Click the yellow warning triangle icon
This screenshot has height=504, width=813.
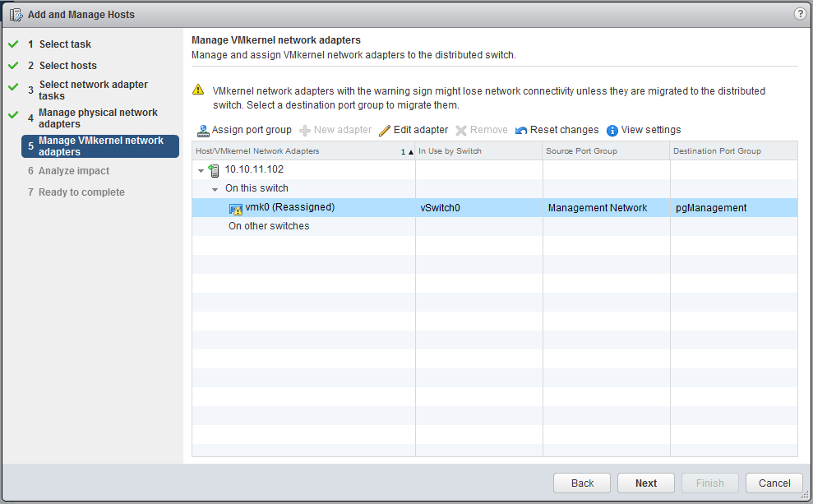pyautogui.click(x=197, y=90)
